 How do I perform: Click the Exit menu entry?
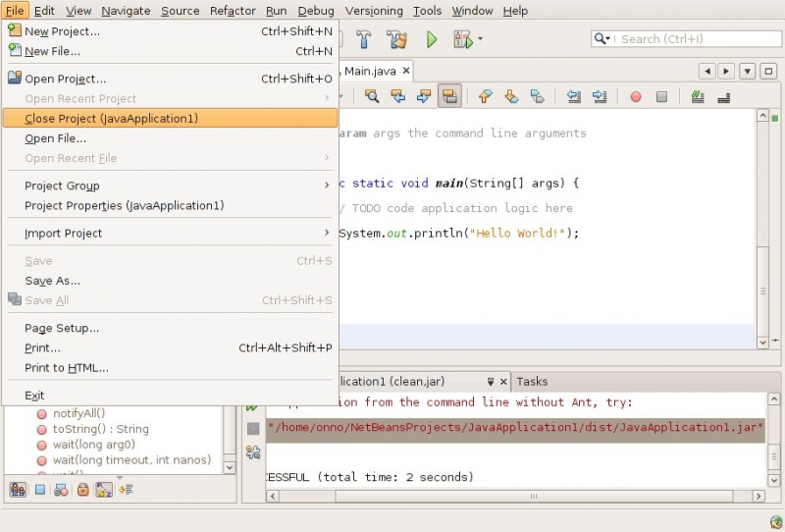coord(34,396)
